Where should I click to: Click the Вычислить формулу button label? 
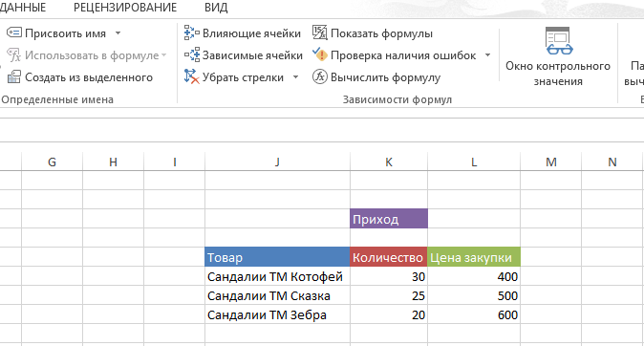385,77
